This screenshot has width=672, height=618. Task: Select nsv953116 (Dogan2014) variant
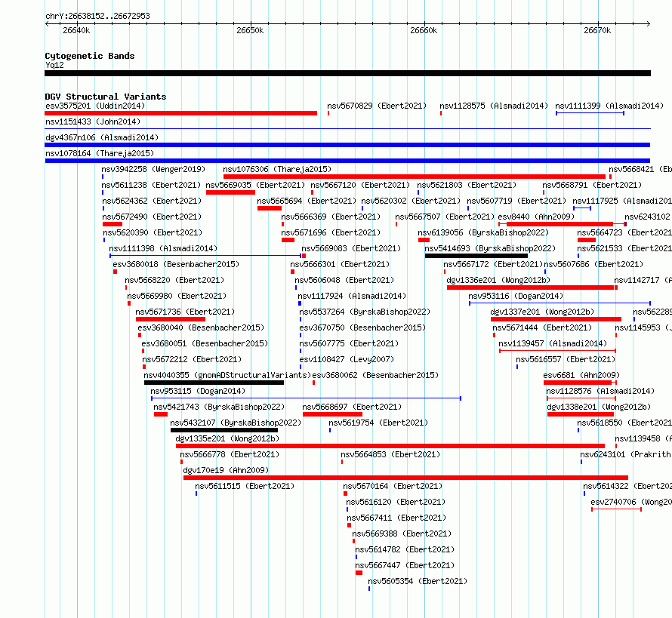pos(516,296)
